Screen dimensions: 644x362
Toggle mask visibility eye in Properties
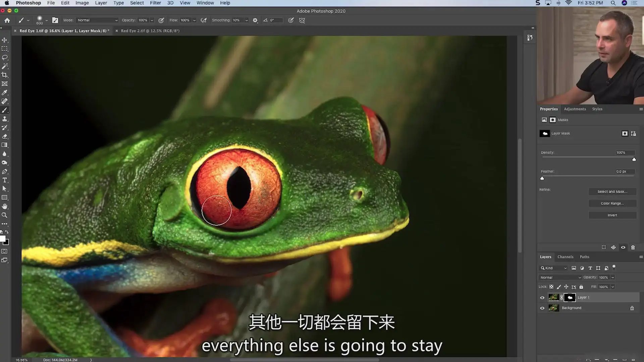tap(623, 247)
